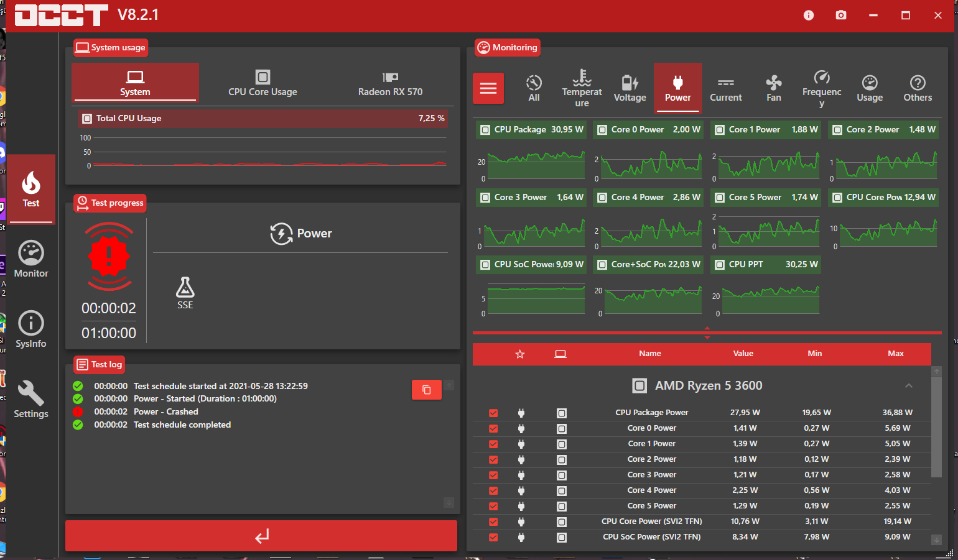Switch to Temperature sensor filter

582,88
